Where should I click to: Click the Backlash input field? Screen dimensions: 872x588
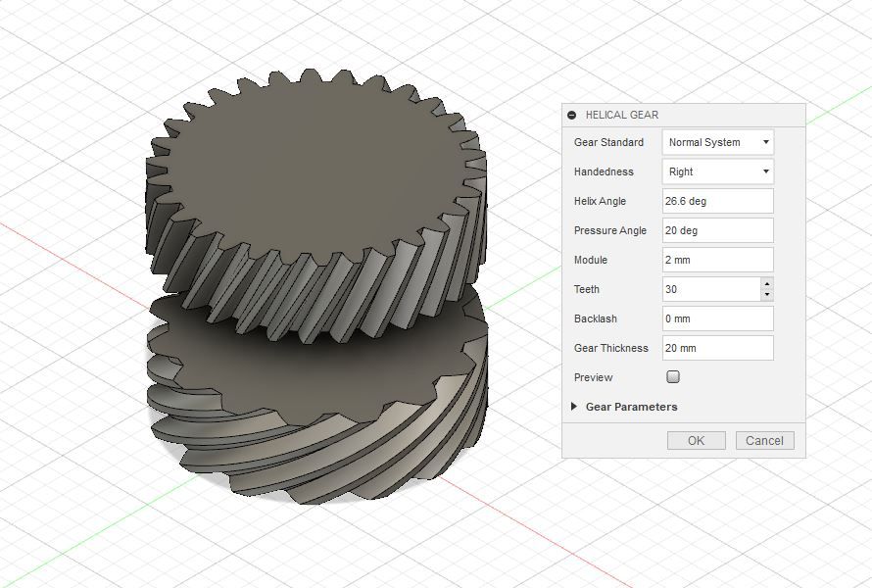tap(717, 318)
